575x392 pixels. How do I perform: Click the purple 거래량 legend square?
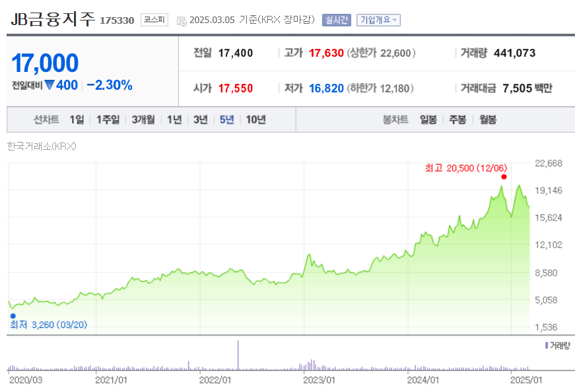547,345
